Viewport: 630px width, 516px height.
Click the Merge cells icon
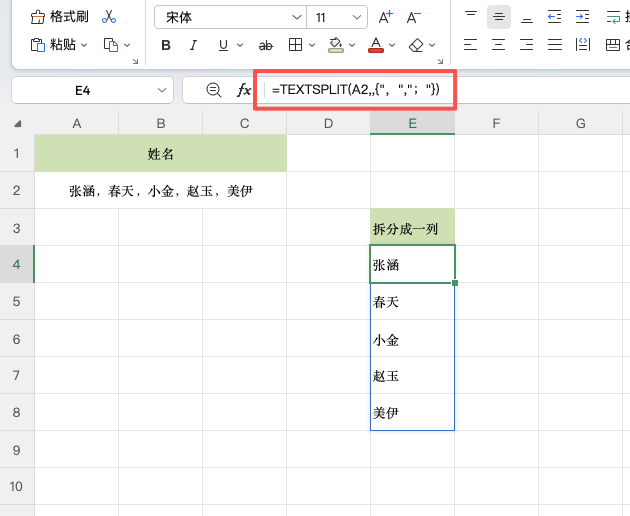[613, 45]
